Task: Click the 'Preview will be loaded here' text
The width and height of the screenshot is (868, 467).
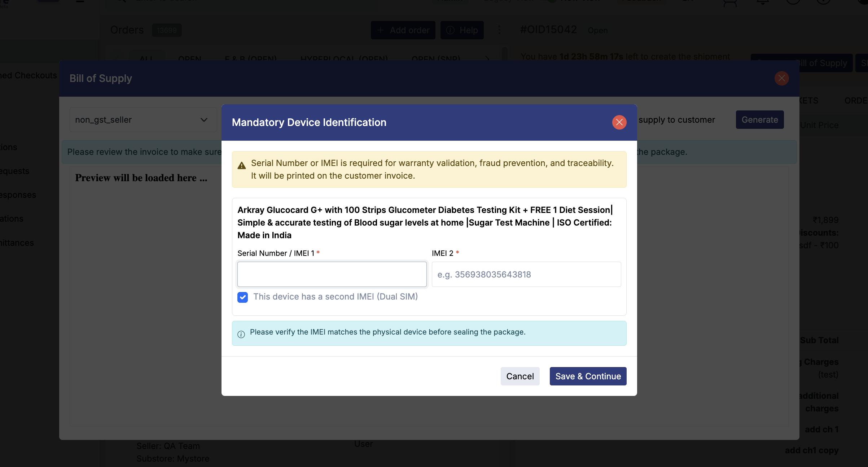Action: (141, 178)
